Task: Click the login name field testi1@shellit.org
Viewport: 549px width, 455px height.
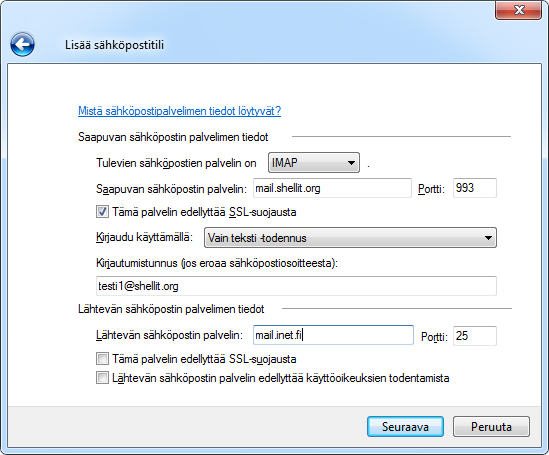Action: (x=296, y=286)
